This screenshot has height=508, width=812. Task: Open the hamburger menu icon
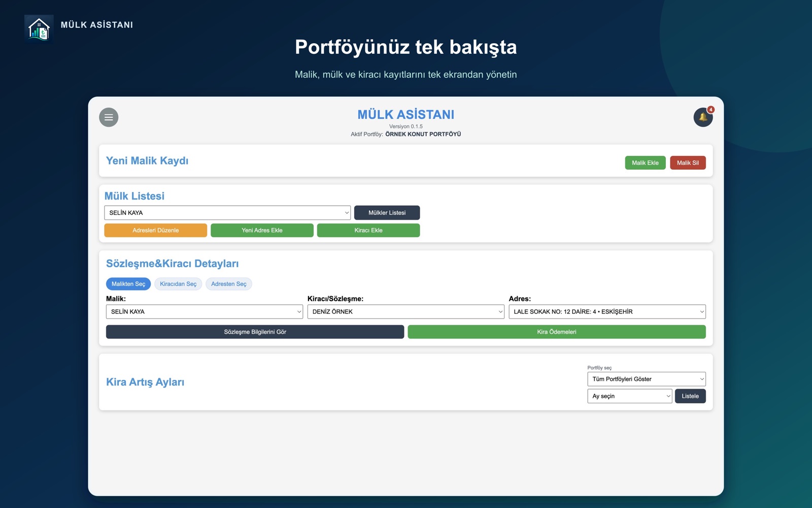(109, 117)
